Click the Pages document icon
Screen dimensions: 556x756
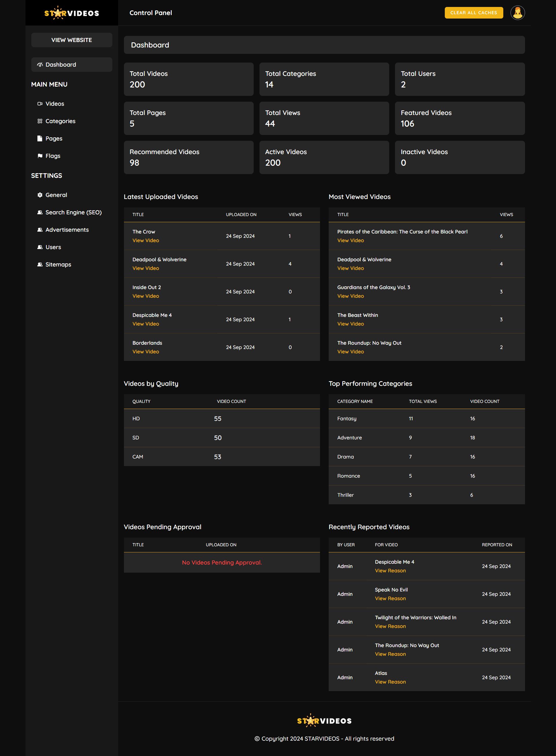click(40, 138)
